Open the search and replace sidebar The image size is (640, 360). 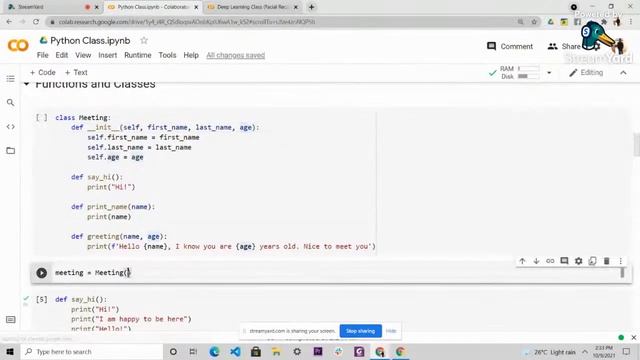[x=11, y=102]
